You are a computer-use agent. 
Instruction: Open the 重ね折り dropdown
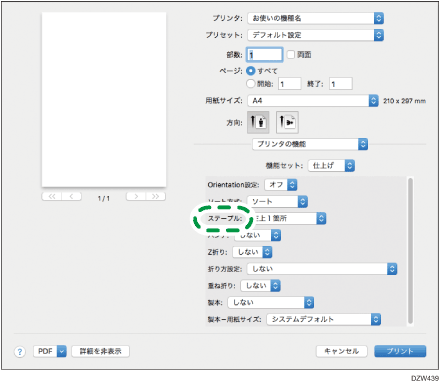point(261,286)
